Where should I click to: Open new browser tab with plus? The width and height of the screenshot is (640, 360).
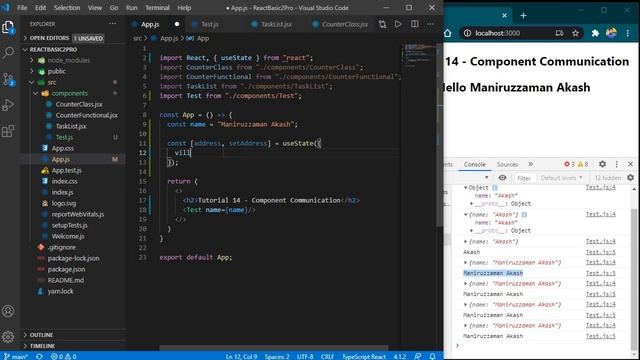click(523, 16)
